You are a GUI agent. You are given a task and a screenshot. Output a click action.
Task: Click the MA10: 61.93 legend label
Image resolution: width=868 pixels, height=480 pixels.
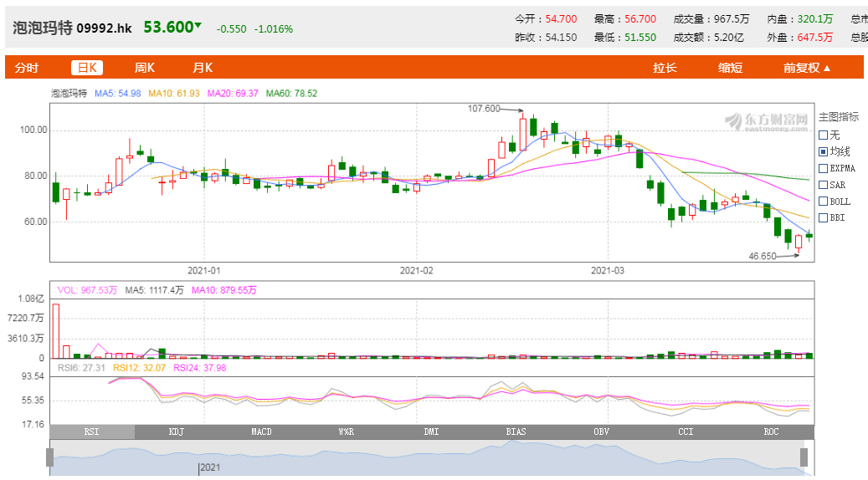coord(174,94)
